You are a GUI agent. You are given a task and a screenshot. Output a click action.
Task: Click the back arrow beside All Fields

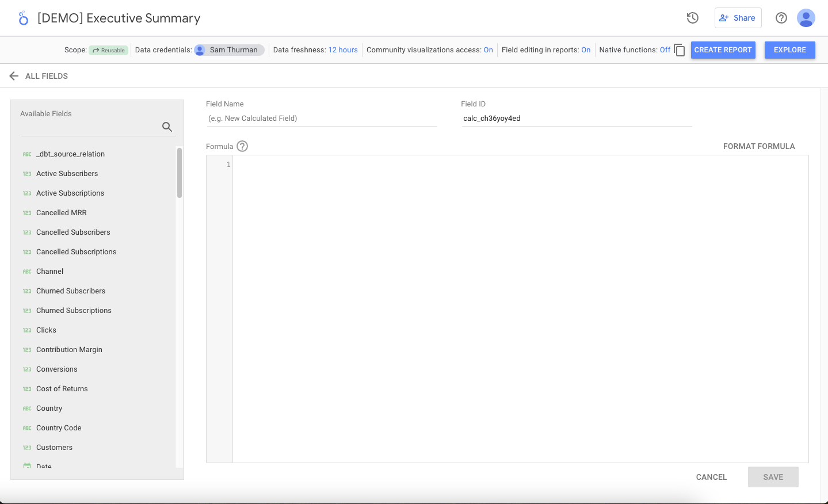(x=14, y=76)
